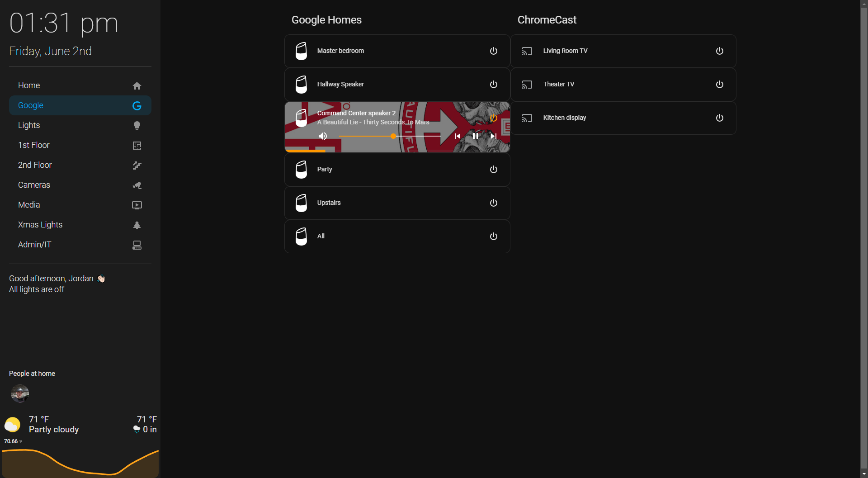The image size is (868, 478).
Task: Open Admin/IT via its computer icon
Action: point(137,245)
